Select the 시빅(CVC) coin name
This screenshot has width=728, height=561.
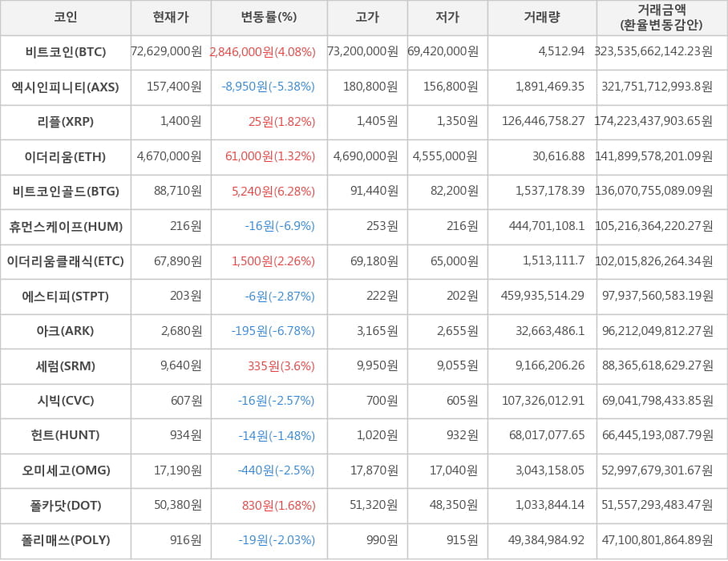tap(66, 401)
